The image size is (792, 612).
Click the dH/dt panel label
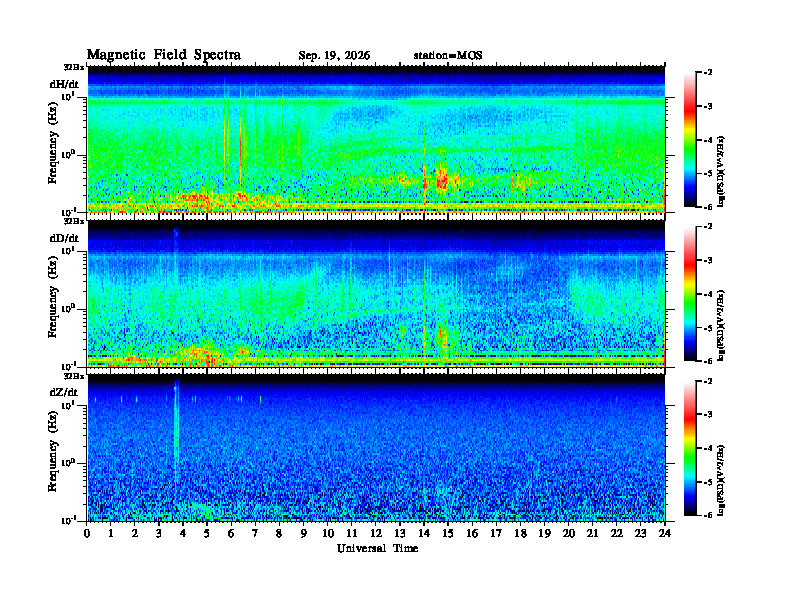(x=64, y=84)
